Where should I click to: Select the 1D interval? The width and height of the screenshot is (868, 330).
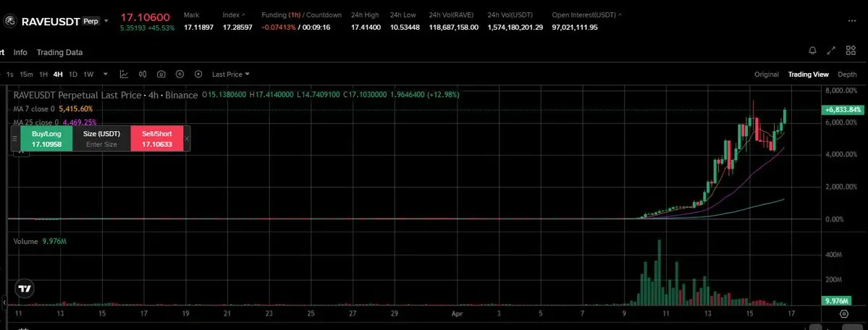tap(73, 75)
